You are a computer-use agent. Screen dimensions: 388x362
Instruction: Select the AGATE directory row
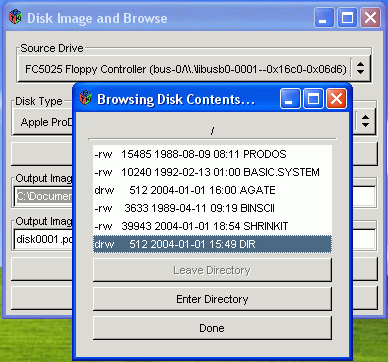pyautogui.click(x=212, y=190)
